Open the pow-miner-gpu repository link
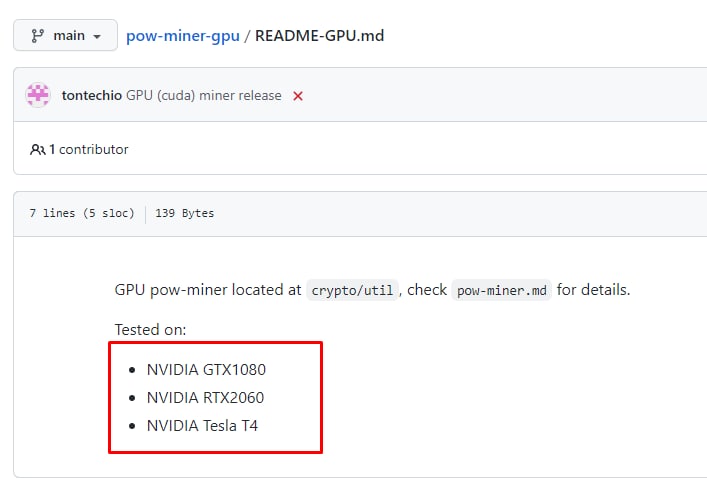 pyautogui.click(x=183, y=36)
